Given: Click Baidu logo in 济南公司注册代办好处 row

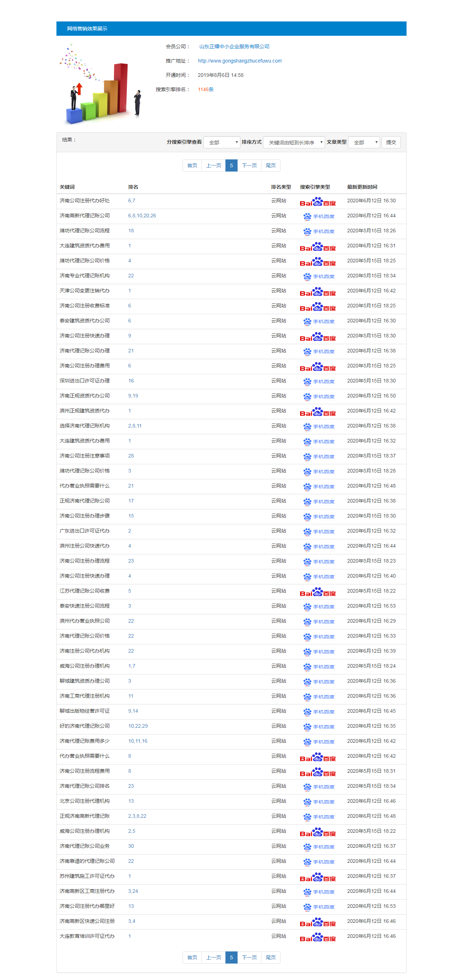Looking at the screenshot, I should click(317, 202).
